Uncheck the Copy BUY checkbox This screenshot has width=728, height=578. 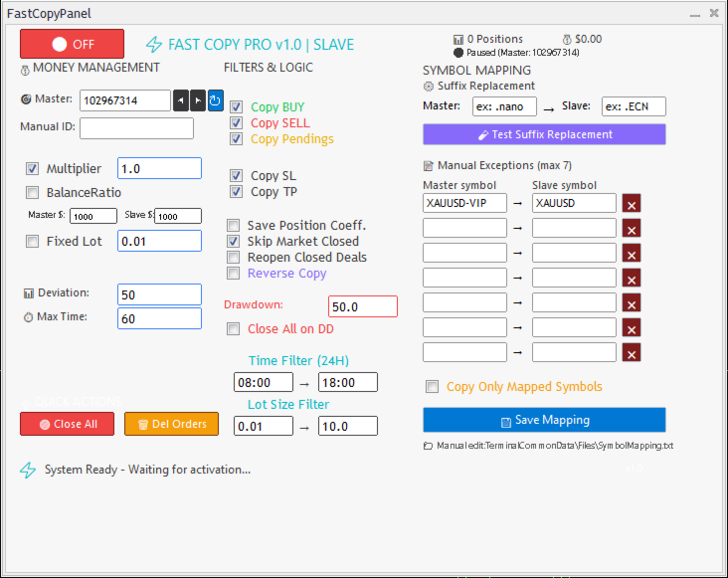tap(237, 106)
